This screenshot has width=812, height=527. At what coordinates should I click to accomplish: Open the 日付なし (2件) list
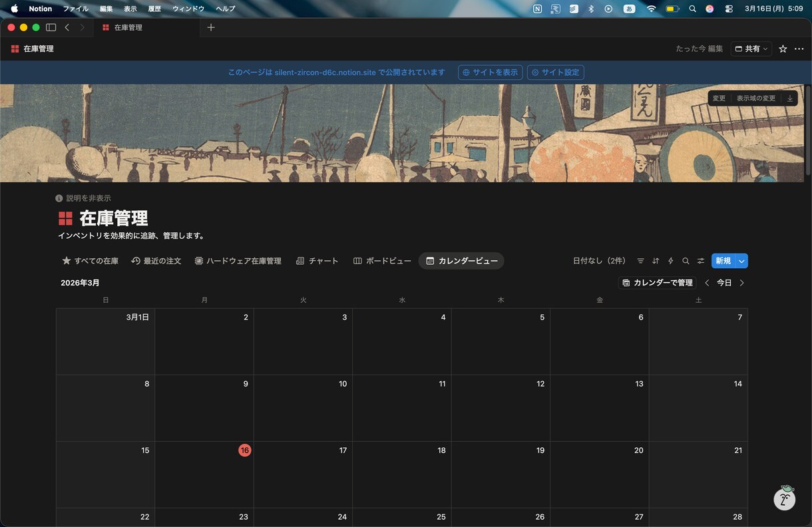point(599,261)
